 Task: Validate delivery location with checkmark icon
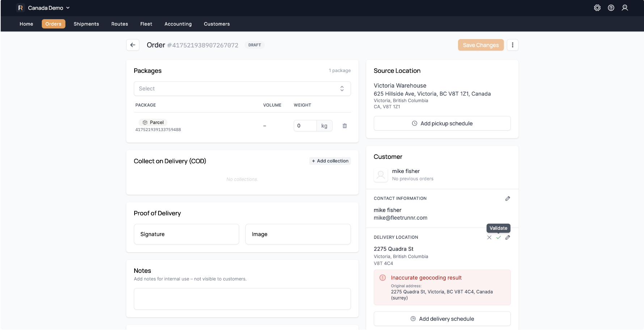pyautogui.click(x=498, y=238)
